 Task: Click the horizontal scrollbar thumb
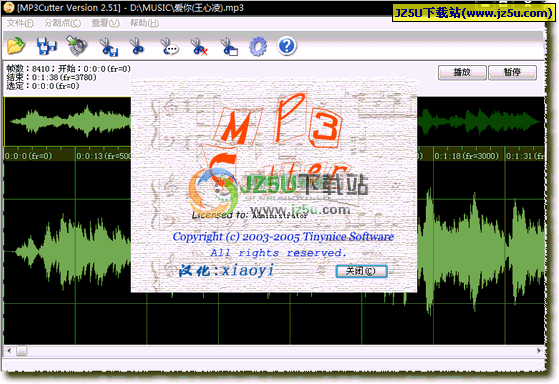(22, 351)
